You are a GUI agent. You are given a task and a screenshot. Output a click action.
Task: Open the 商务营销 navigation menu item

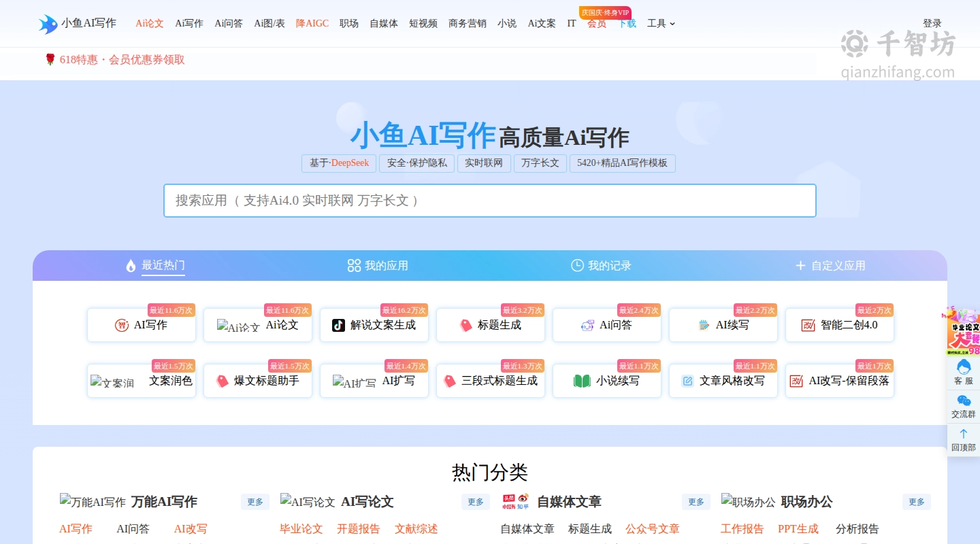point(468,23)
